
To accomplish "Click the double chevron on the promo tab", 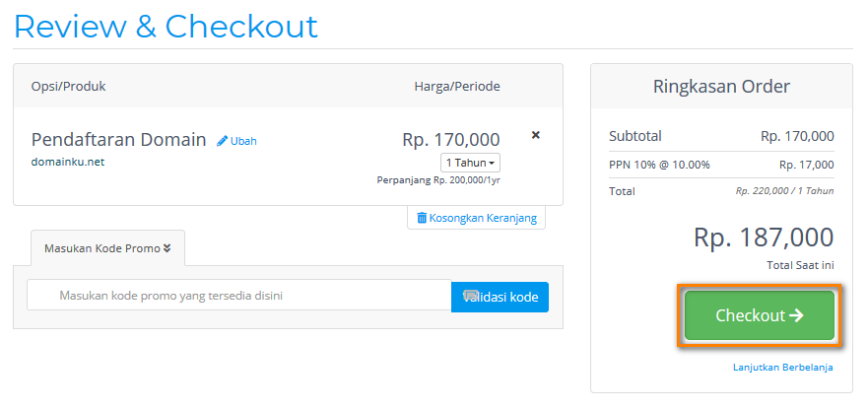I will tap(167, 247).
